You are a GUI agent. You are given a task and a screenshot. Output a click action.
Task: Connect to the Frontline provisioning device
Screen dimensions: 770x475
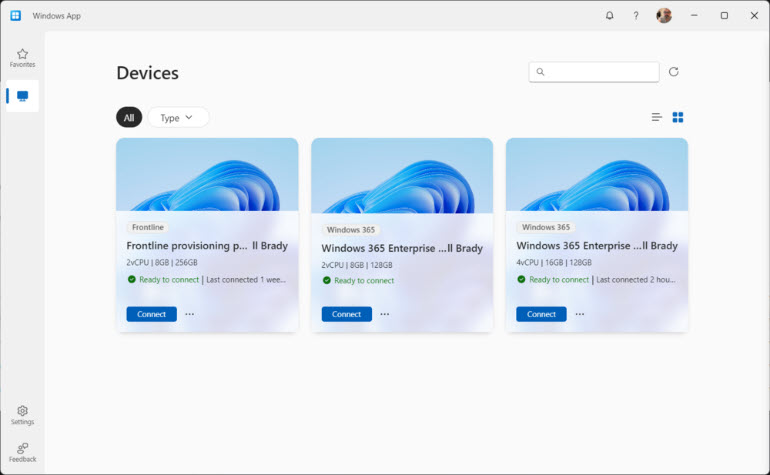(x=151, y=314)
